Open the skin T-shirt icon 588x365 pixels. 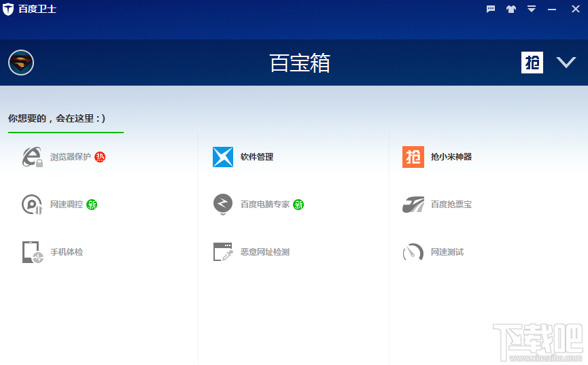click(x=511, y=9)
